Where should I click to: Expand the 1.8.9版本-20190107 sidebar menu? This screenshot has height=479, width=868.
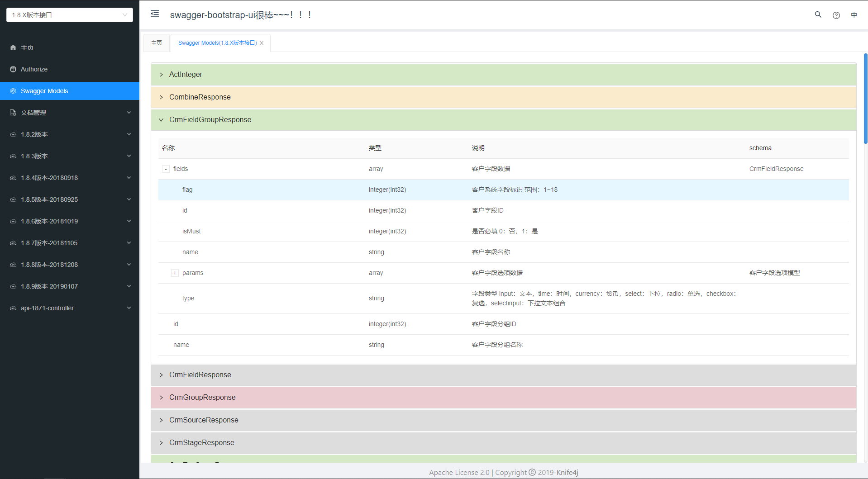pyautogui.click(x=70, y=286)
